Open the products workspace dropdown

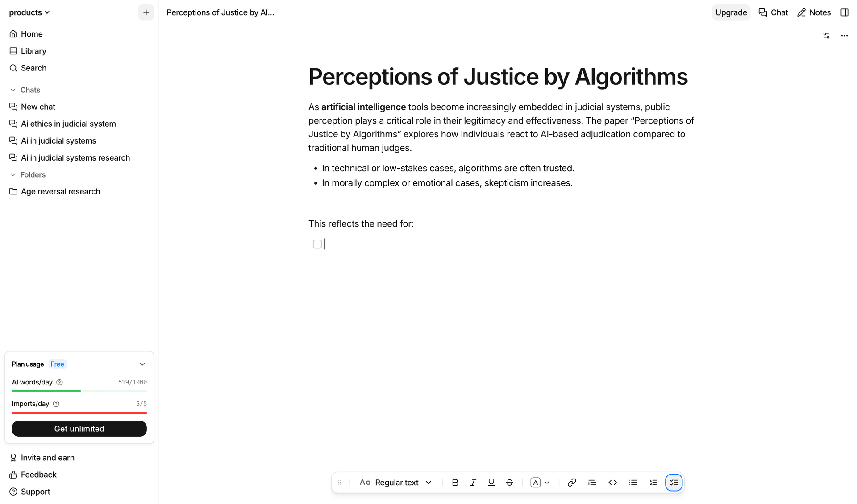(29, 12)
